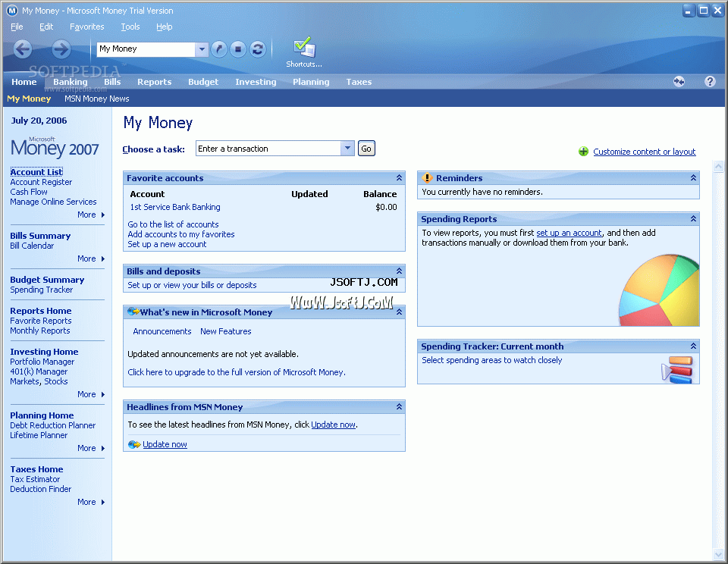Screen dimensions: 728x564
Task: Click the Go button
Action: [366, 149]
